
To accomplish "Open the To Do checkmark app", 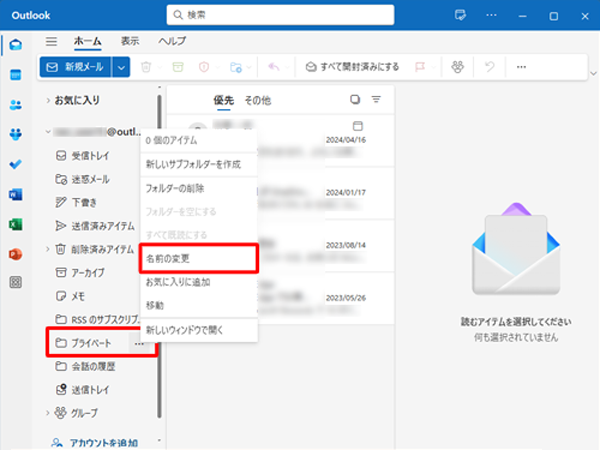I will pyautogui.click(x=16, y=165).
